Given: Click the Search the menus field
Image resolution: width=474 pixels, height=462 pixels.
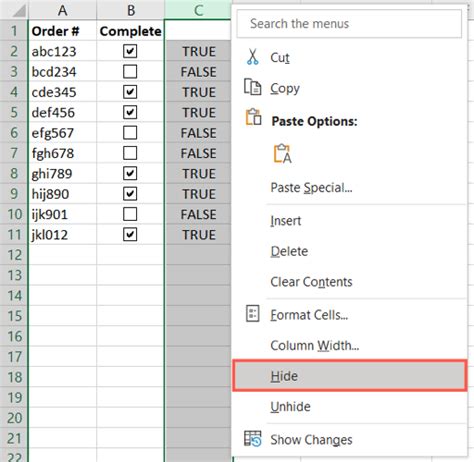Looking at the screenshot, I should click(349, 24).
